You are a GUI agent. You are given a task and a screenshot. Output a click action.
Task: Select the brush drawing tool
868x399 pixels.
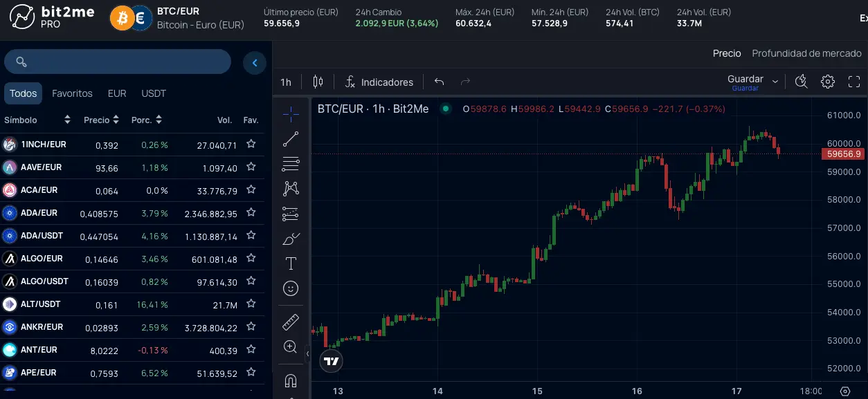point(291,239)
